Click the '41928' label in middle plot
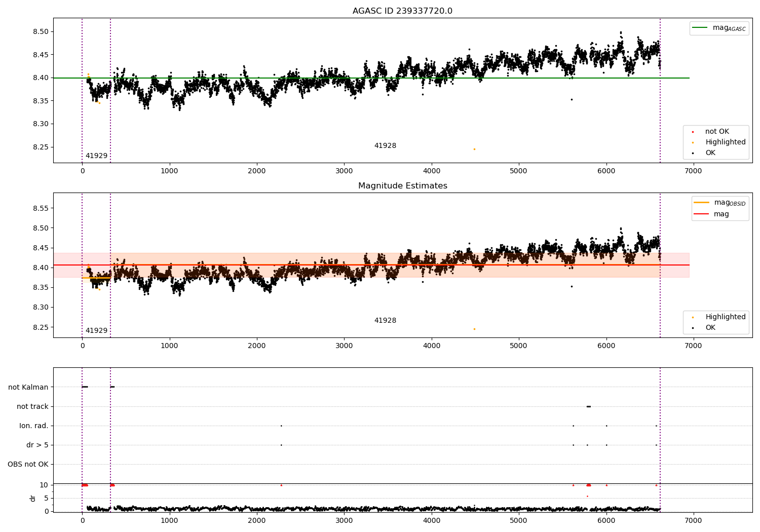This screenshot has width=760, height=532. 385,321
